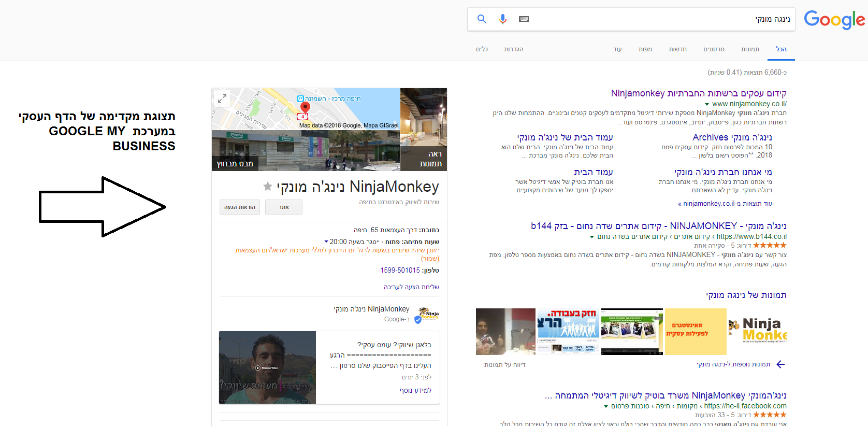Open the b144 NINJAMONKEY result title
This screenshot has width=868, height=426.
click(659, 226)
